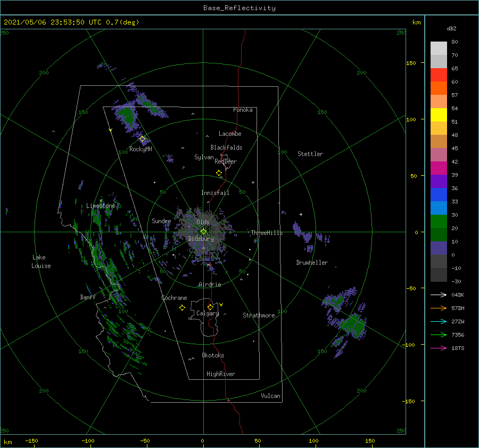Click the Ponoka city label

pyautogui.click(x=243, y=110)
